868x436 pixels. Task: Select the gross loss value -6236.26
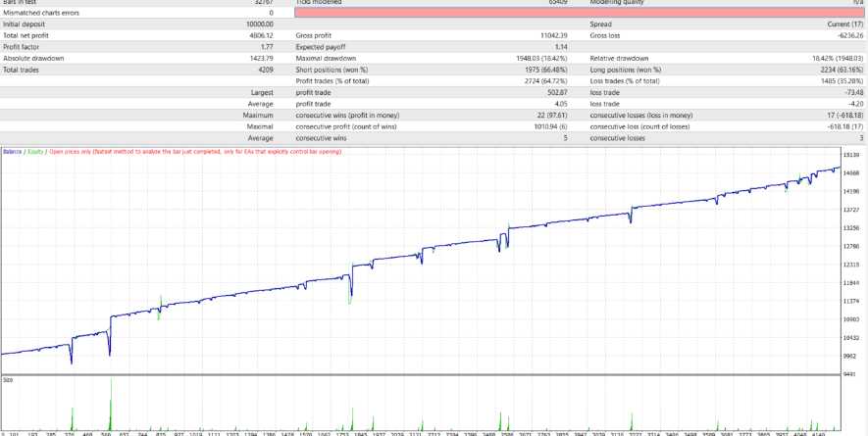point(850,35)
